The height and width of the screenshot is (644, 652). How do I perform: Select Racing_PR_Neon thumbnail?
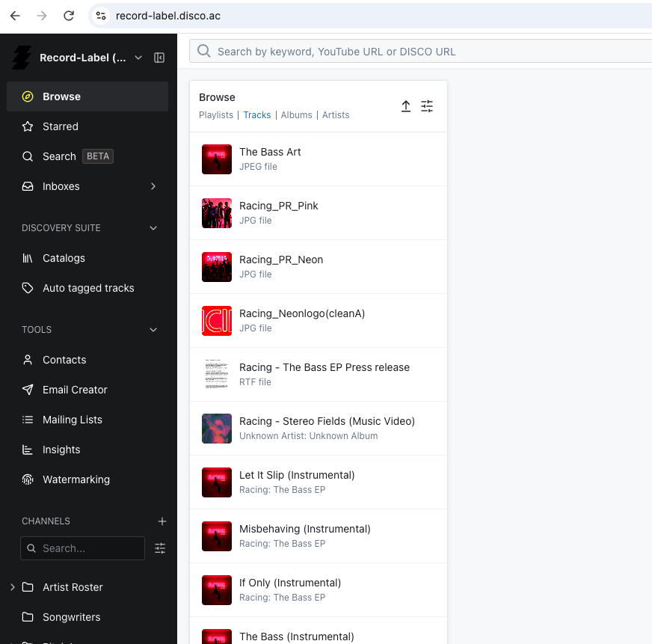[217, 267]
